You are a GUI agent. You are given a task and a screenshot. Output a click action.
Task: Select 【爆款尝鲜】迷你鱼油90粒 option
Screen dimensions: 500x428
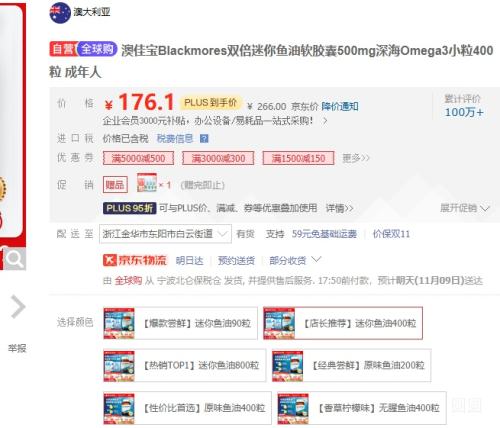pyautogui.click(x=180, y=323)
